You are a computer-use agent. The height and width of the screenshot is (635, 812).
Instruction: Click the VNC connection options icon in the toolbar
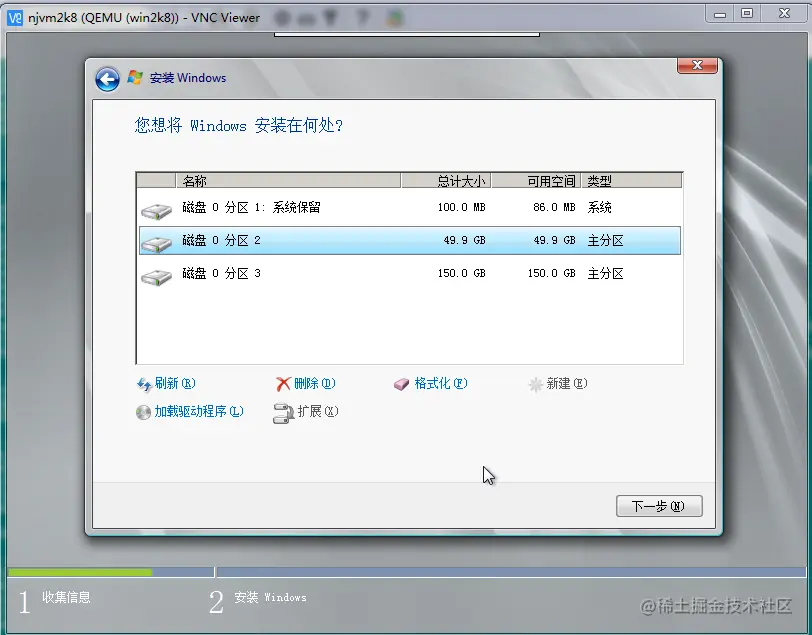point(282,17)
